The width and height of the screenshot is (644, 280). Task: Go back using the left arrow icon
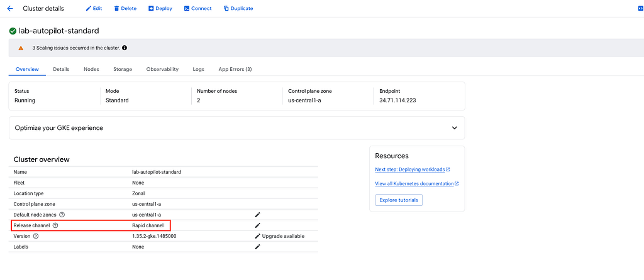point(10,8)
